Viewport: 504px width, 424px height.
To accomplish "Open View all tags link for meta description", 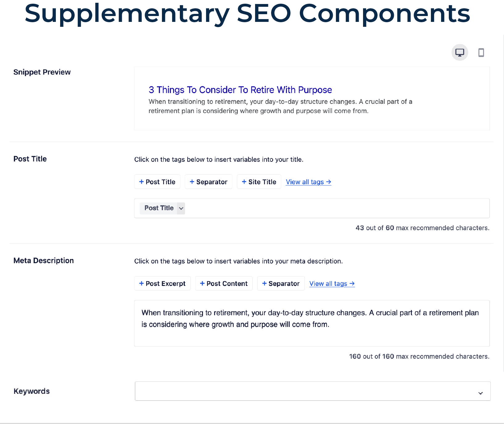I will (x=332, y=283).
